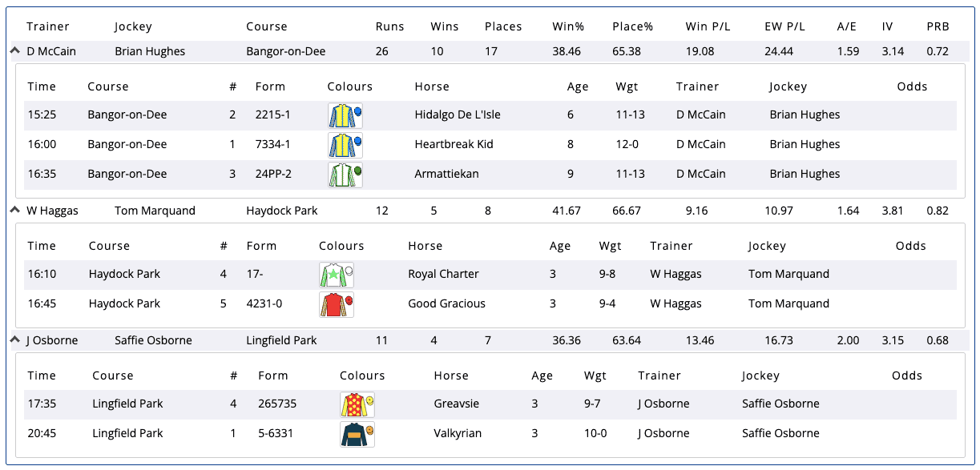Click Saffie Osborne jockey in Greavsie row
Image resolution: width=980 pixels, height=470 pixels.
[x=780, y=404]
